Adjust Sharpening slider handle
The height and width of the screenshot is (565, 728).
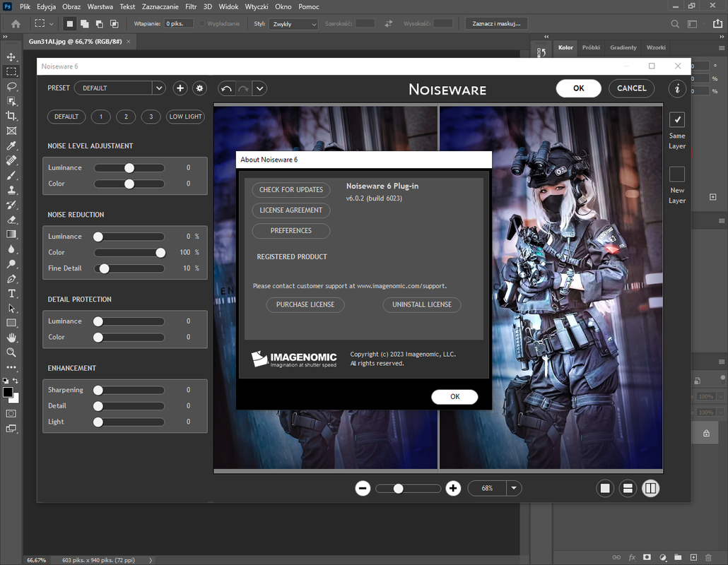click(x=98, y=390)
